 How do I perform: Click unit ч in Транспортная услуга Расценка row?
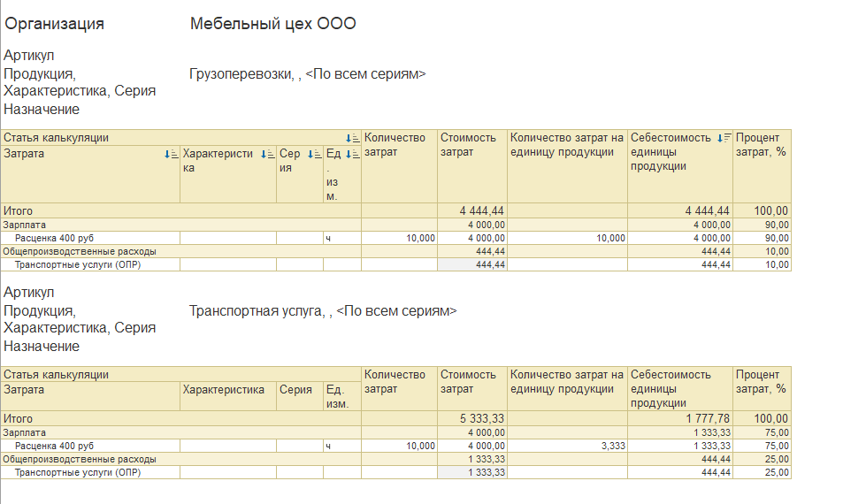click(328, 446)
